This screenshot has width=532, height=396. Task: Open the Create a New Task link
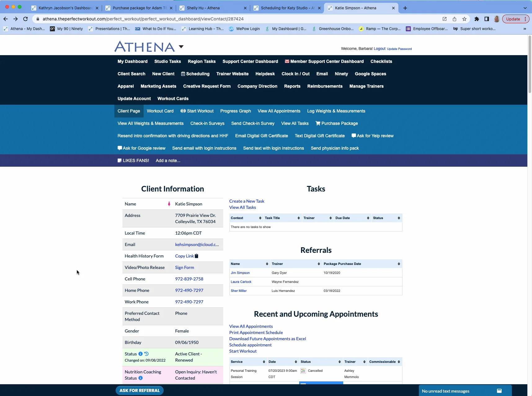[x=247, y=201]
